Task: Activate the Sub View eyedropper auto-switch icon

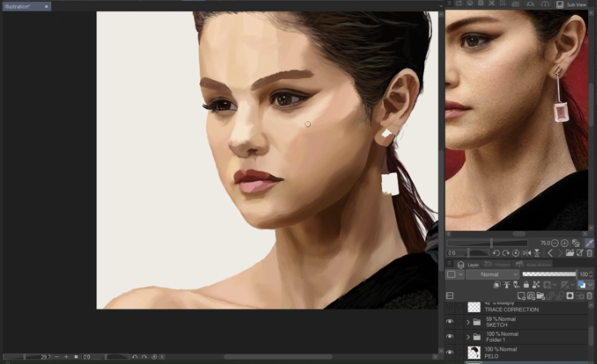Action: coord(589,243)
